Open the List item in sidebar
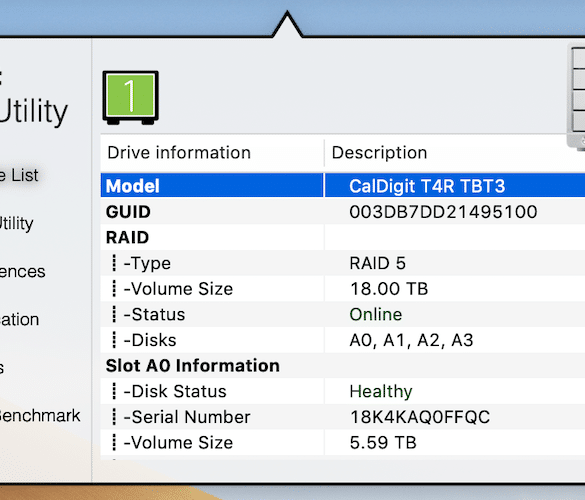 [x=19, y=175]
